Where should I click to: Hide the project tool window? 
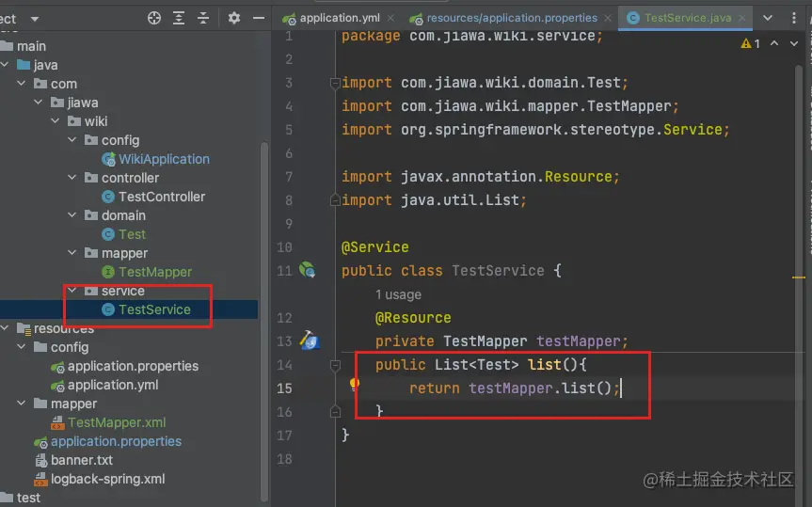[259, 18]
